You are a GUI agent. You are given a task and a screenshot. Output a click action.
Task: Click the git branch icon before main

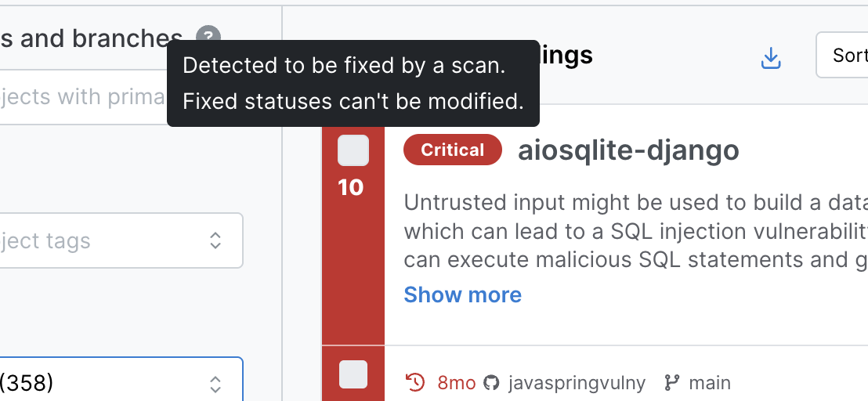pyautogui.click(x=671, y=383)
